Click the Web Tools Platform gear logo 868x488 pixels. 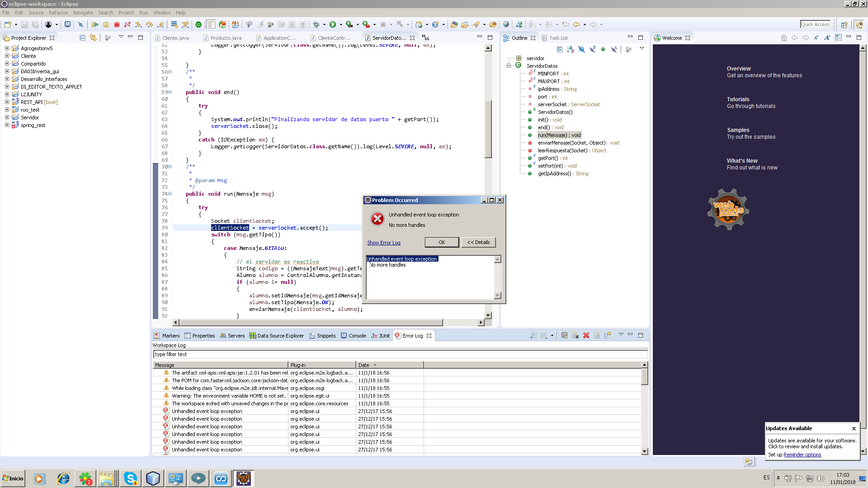(728, 209)
